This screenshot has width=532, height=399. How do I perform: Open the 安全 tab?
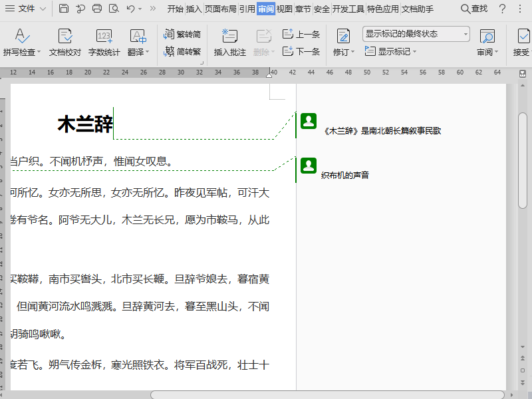click(x=322, y=9)
